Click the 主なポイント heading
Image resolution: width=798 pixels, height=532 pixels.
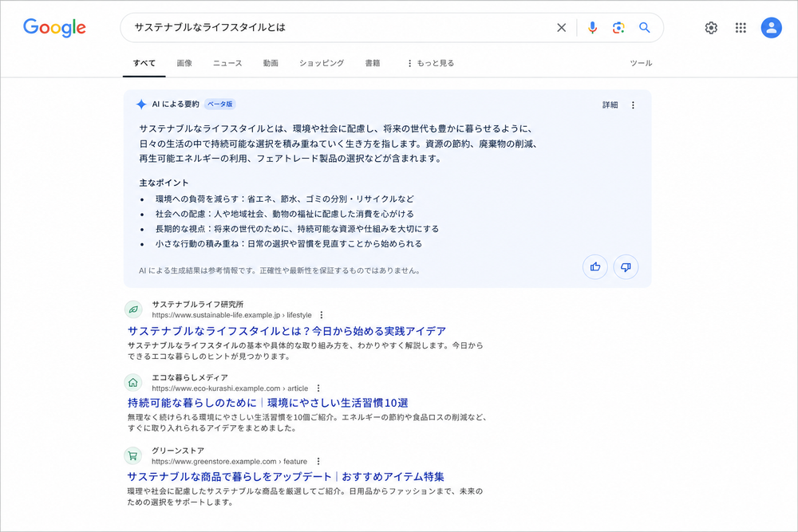click(164, 183)
